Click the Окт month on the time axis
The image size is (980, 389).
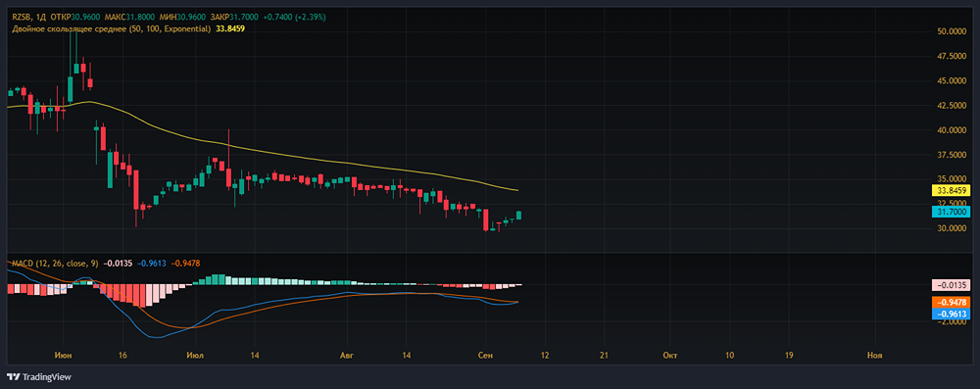coord(669,356)
